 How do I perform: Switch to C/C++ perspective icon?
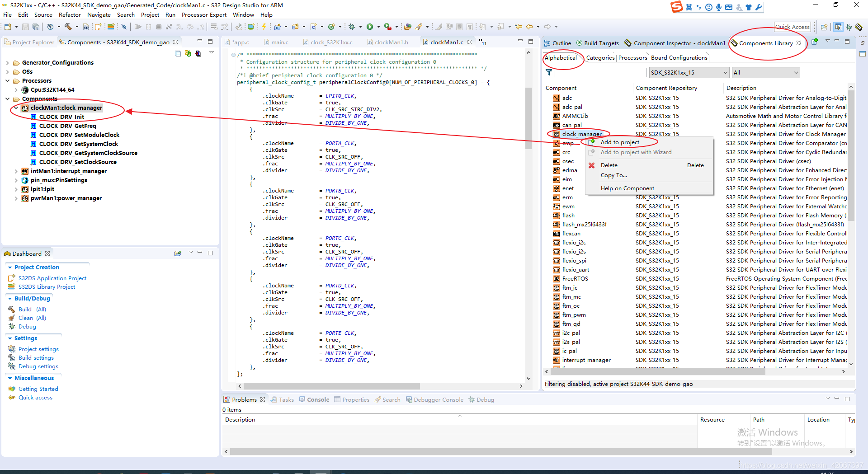tap(839, 27)
